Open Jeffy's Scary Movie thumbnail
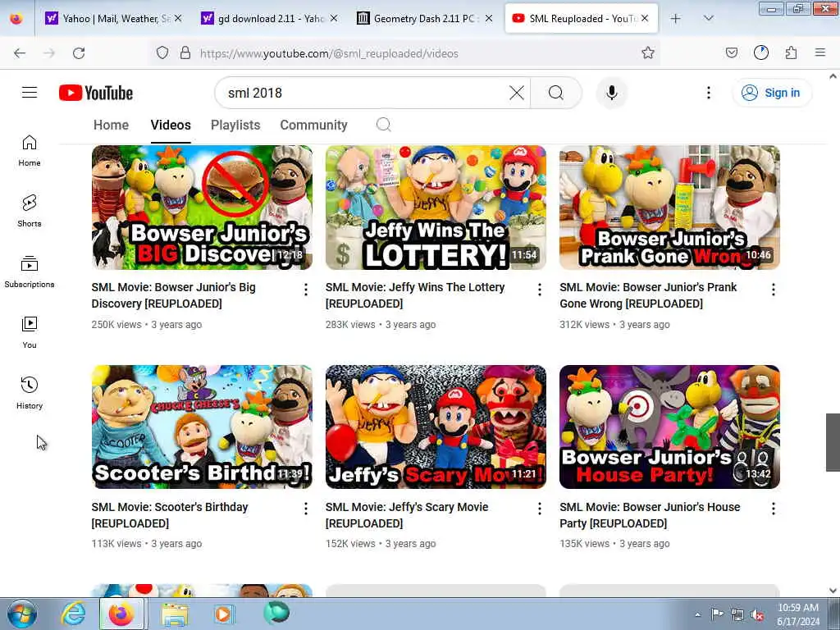The height and width of the screenshot is (630, 840). click(436, 427)
